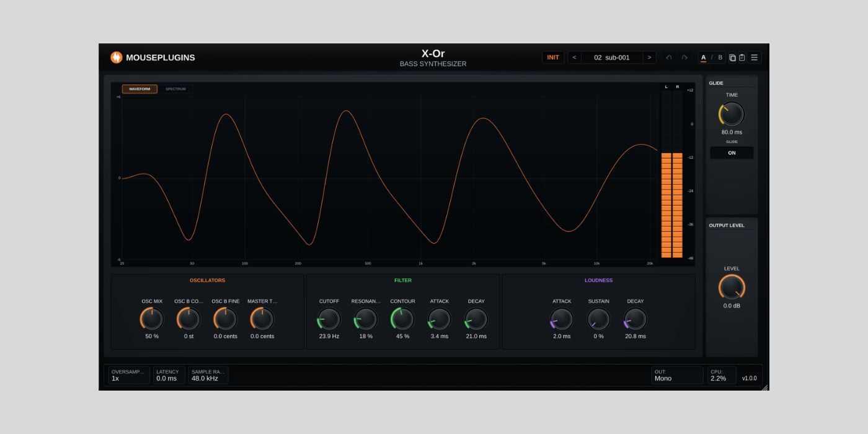Open the Oversampling 1x selector
868x434 pixels.
pos(129,375)
